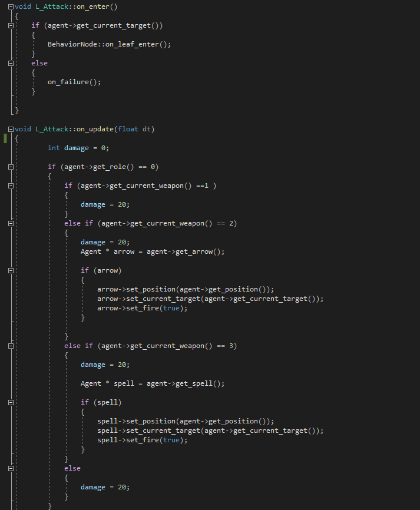Click the spell->set_position line
Image resolution: width=420 pixels, height=510 pixels.
(x=186, y=422)
